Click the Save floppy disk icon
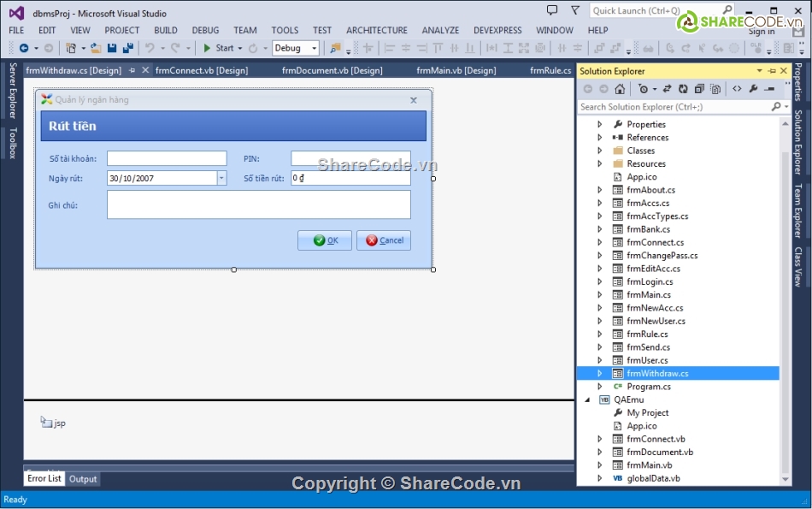Viewport: 812px width, 509px height. coord(111,48)
